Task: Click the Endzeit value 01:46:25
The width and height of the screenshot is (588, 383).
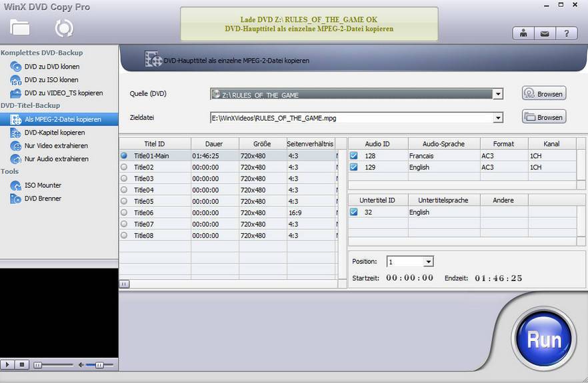Action: [499, 278]
